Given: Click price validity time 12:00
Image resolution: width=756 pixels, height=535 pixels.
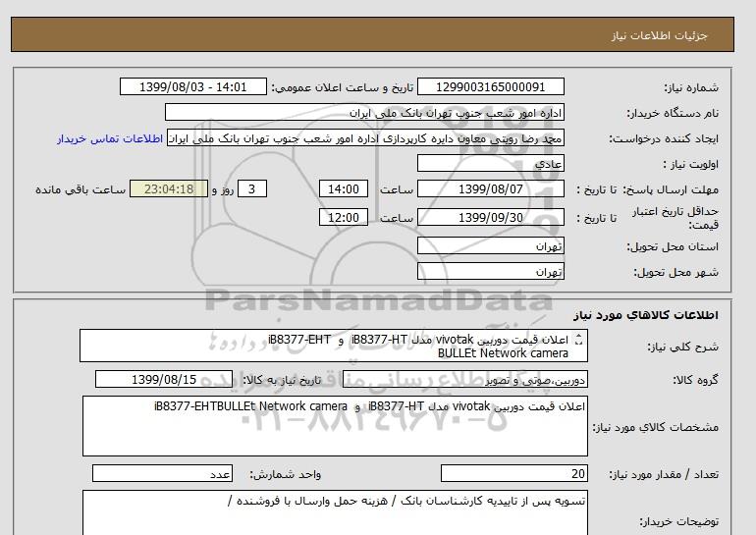Looking at the screenshot, I should coord(344,217).
